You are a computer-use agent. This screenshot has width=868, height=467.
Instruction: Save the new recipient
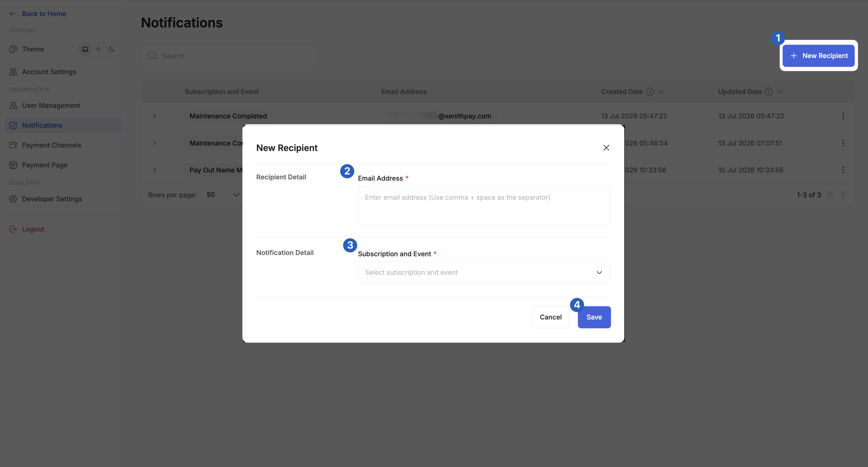(x=594, y=317)
